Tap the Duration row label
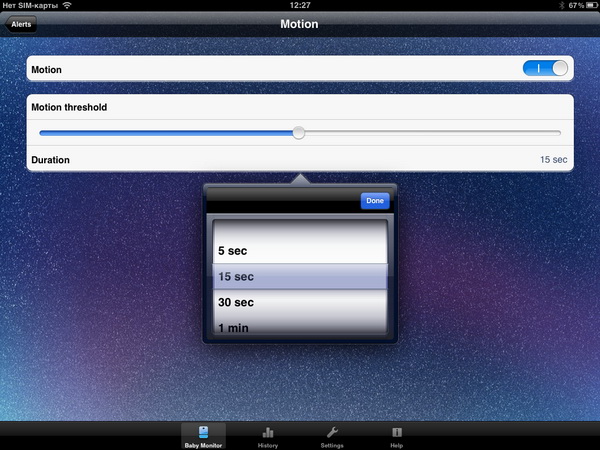Viewport: 600px width, 450px height. coord(51,160)
